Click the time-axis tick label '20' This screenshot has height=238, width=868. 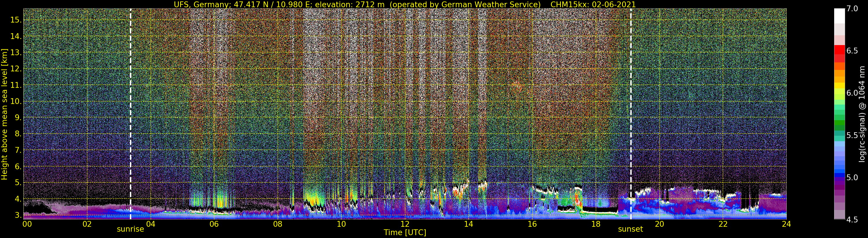[x=659, y=224]
